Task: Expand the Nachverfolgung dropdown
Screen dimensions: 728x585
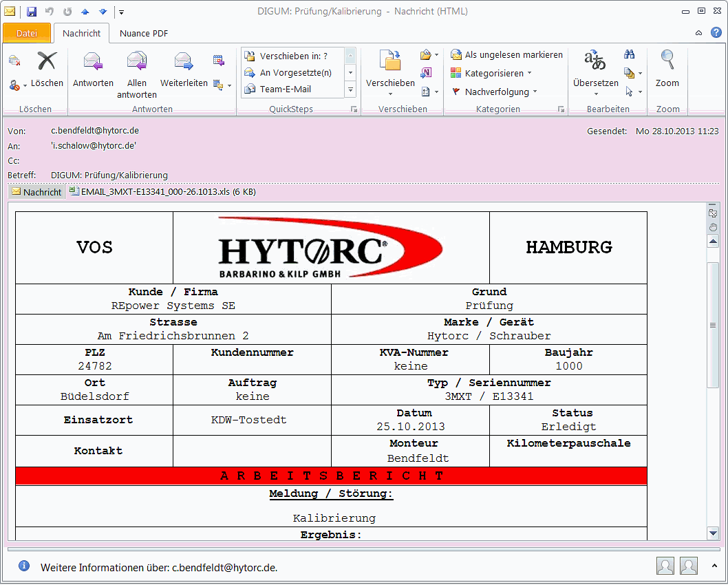Action: point(534,92)
